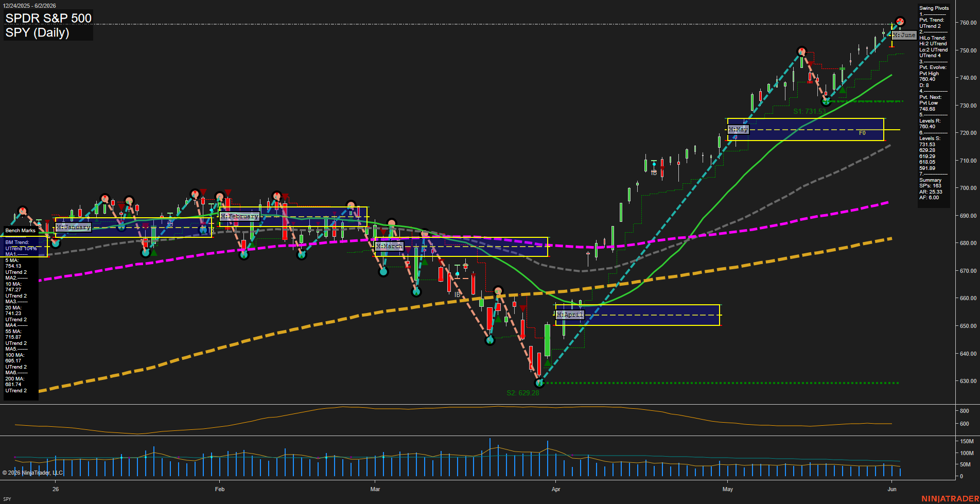Click the AF: 6.00 summary value
980x504 pixels.
(x=929, y=198)
